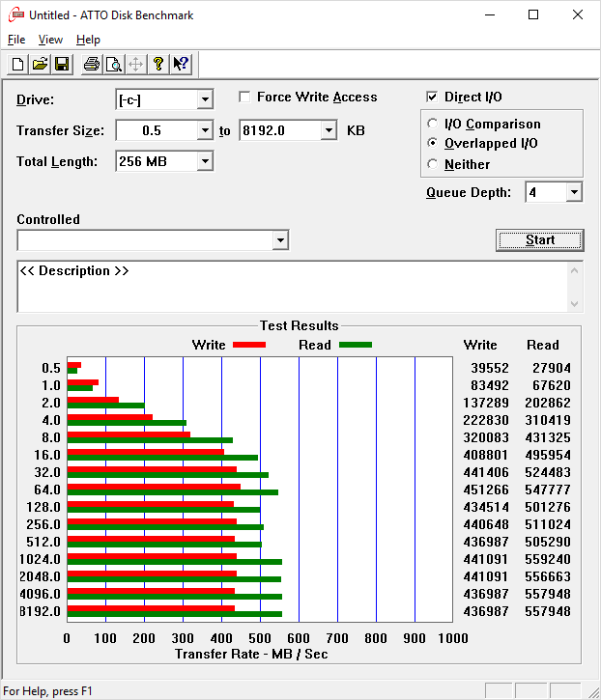Select the Overlapped I/O radio button
Image resolution: width=601 pixels, height=700 pixels.
pyautogui.click(x=432, y=143)
